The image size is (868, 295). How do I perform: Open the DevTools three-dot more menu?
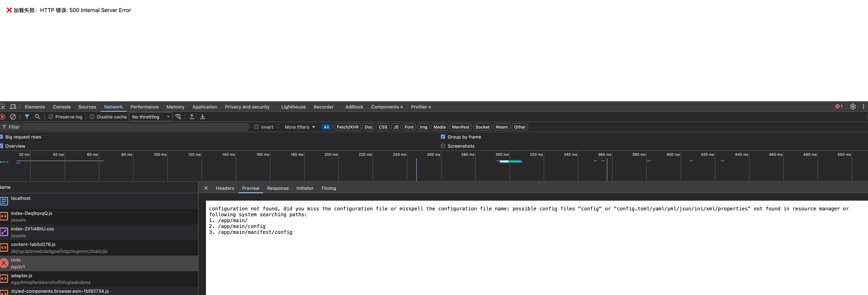pyautogui.click(x=863, y=106)
